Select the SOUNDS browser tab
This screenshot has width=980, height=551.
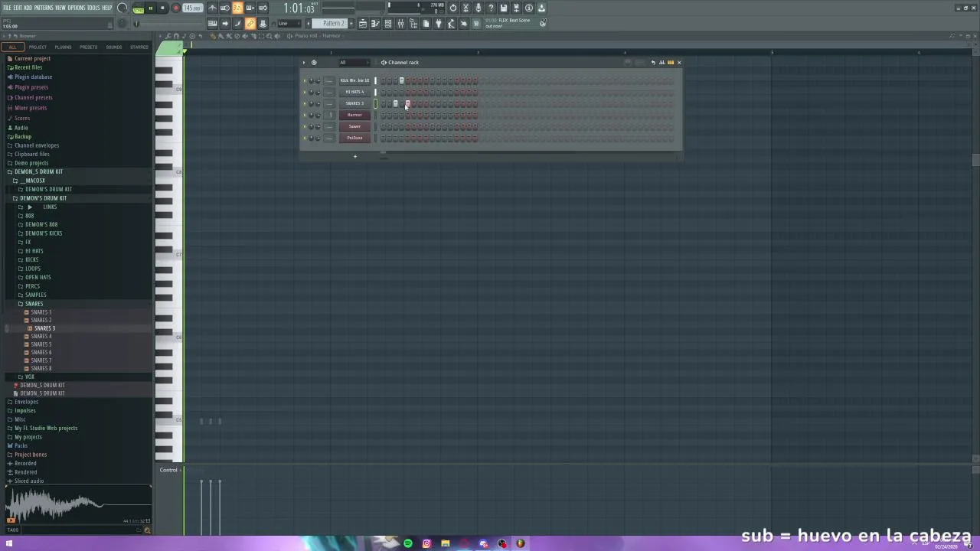click(x=114, y=47)
